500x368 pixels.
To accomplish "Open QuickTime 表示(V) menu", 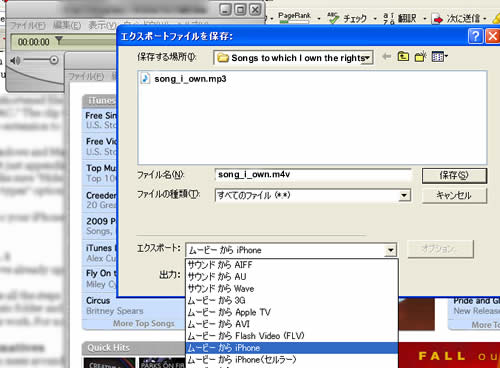I will click(102, 25).
